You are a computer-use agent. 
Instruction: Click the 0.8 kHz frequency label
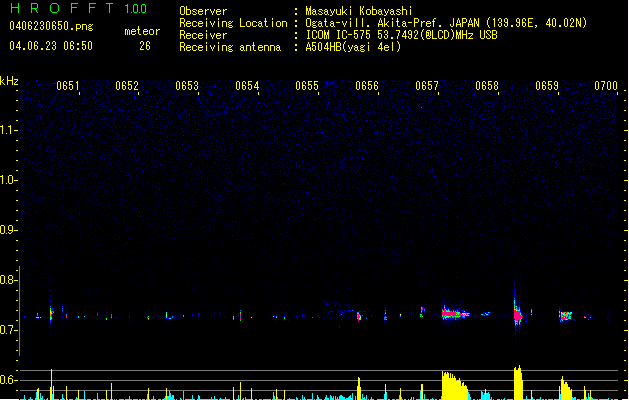pyautogui.click(x=7, y=280)
